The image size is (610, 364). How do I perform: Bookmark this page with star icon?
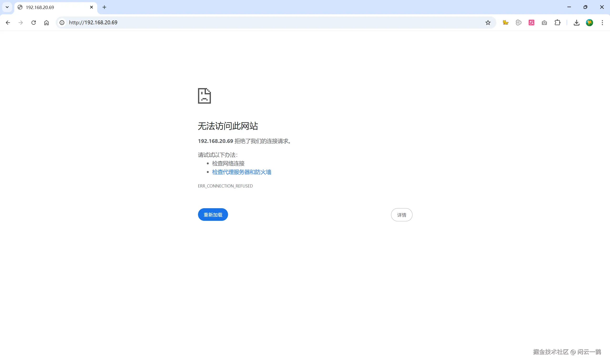[488, 23]
